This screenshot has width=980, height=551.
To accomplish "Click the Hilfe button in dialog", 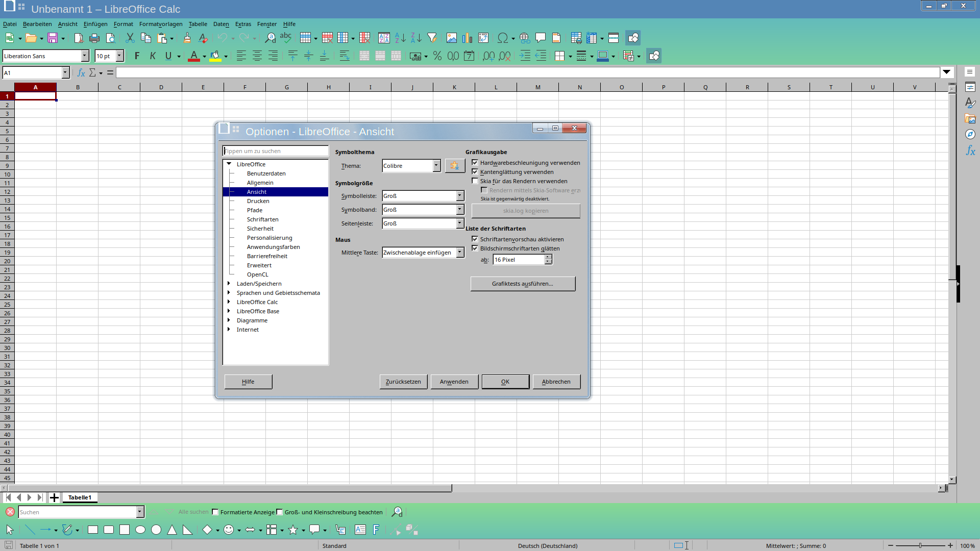I will [x=248, y=382].
